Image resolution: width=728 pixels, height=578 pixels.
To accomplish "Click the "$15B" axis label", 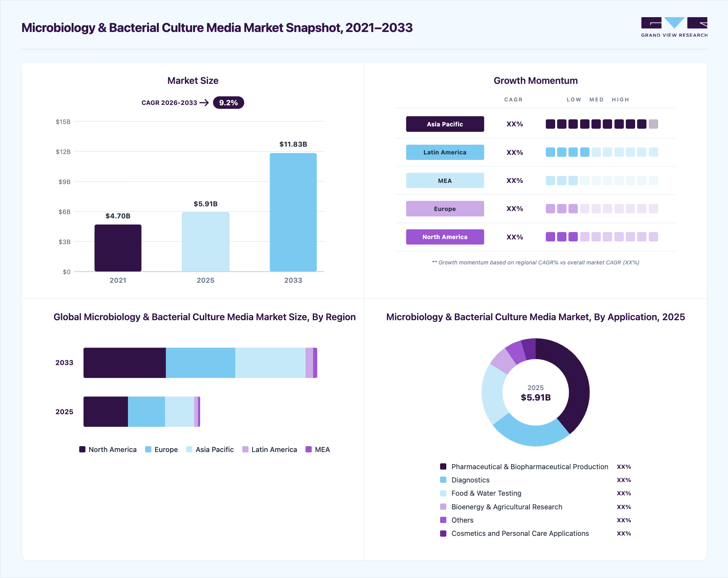I will pyautogui.click(x=63, y=122).
